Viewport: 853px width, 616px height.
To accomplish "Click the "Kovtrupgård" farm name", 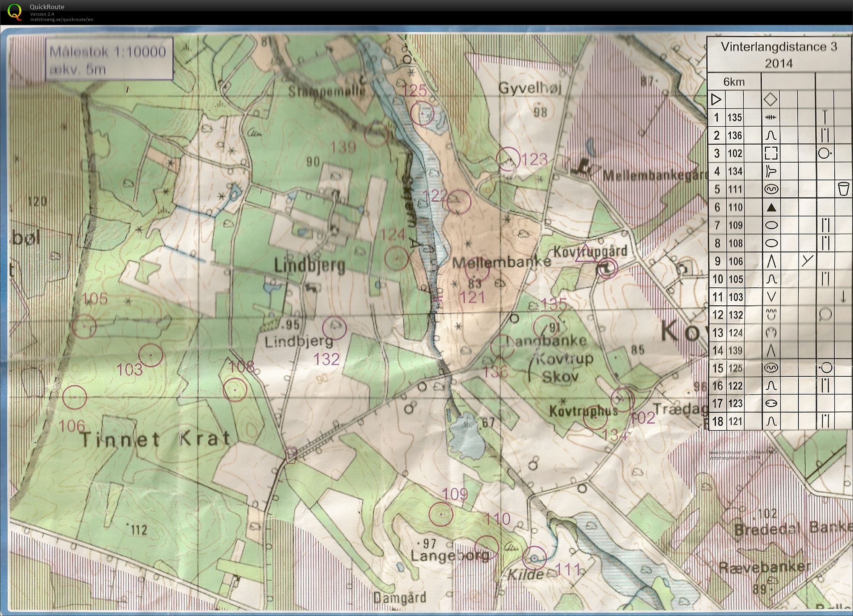I will 590,251.
